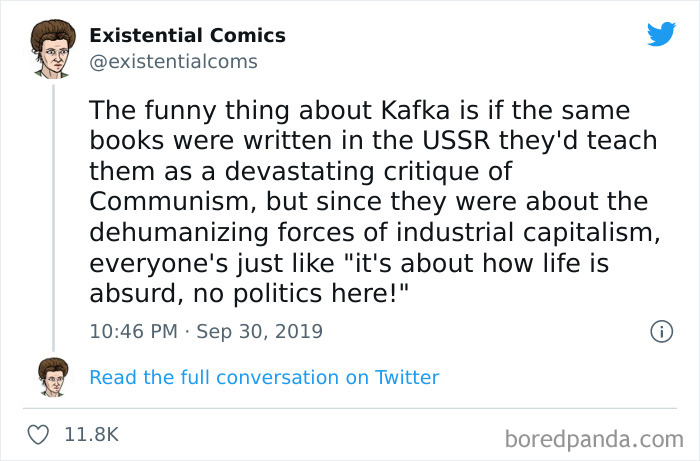Open the Existential Comics display name
This screenshot has height=461, width=700.
pyautogui.click(x=187, y=35)
